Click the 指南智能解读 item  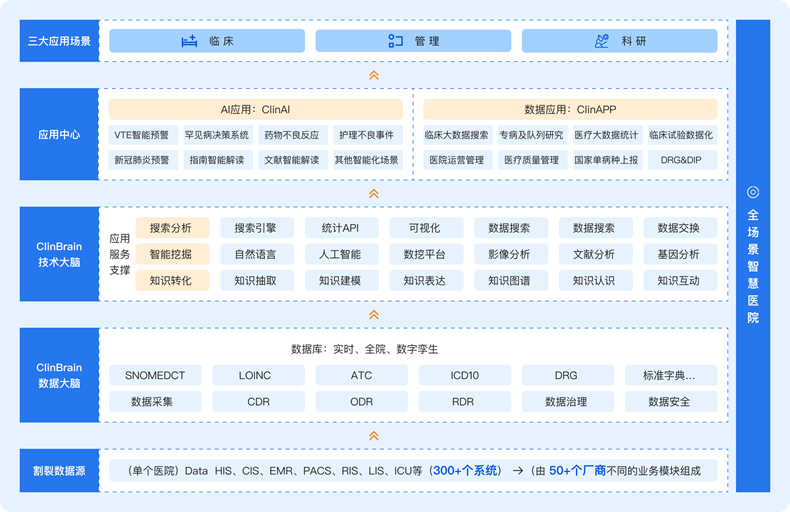(x=218, y=160)
